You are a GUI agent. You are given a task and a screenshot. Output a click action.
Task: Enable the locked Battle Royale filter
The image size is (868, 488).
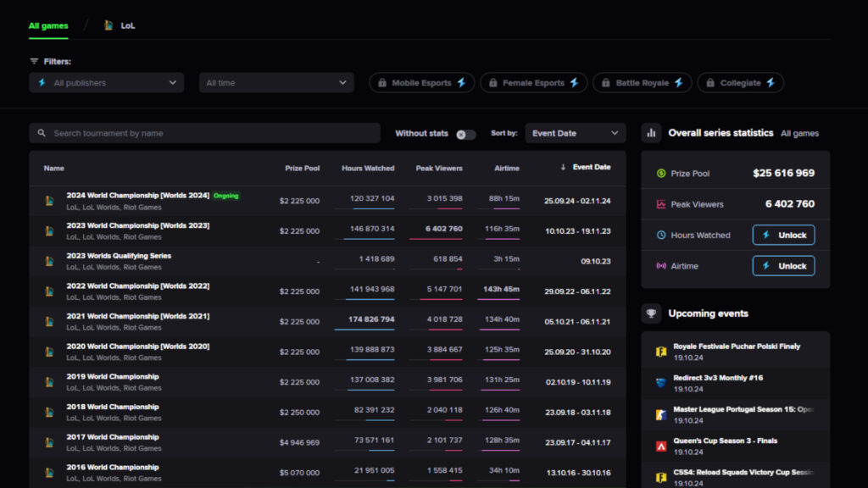click(x=642, y=83)
